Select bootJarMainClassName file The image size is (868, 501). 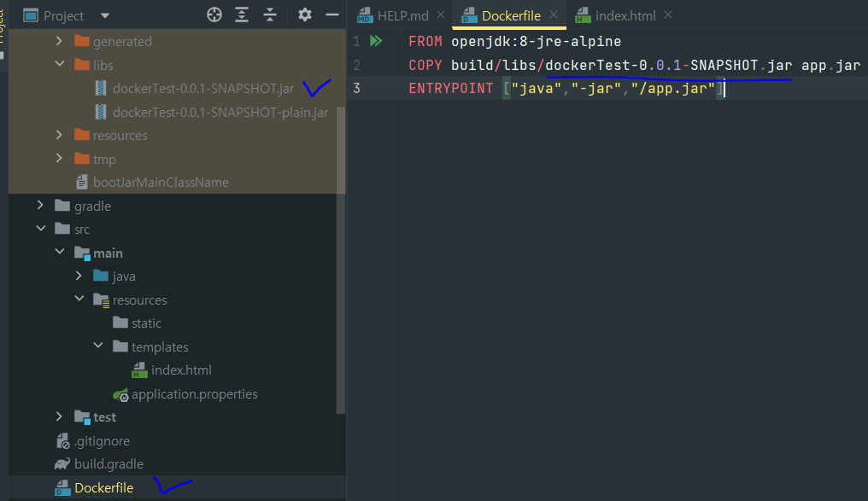tap(161, 183)
